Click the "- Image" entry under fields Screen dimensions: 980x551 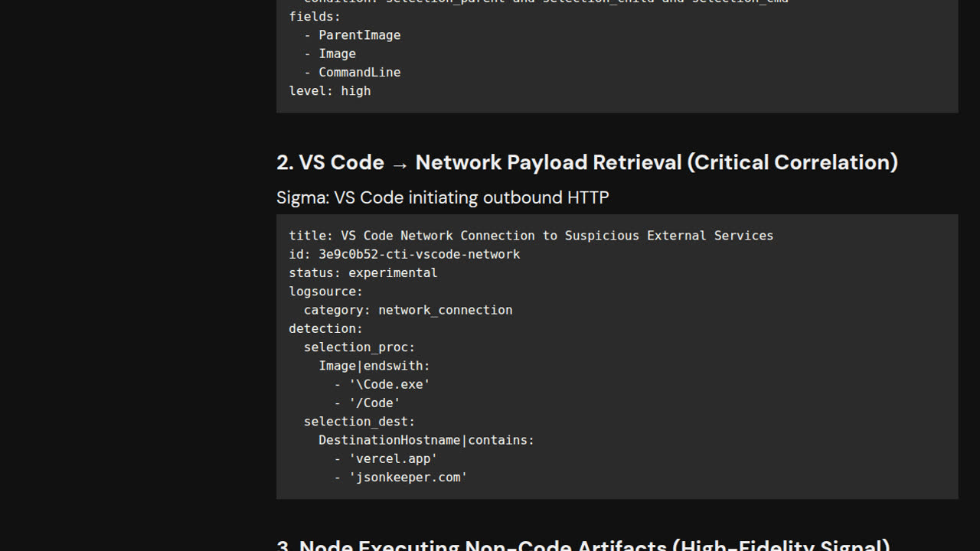(330, 54)
